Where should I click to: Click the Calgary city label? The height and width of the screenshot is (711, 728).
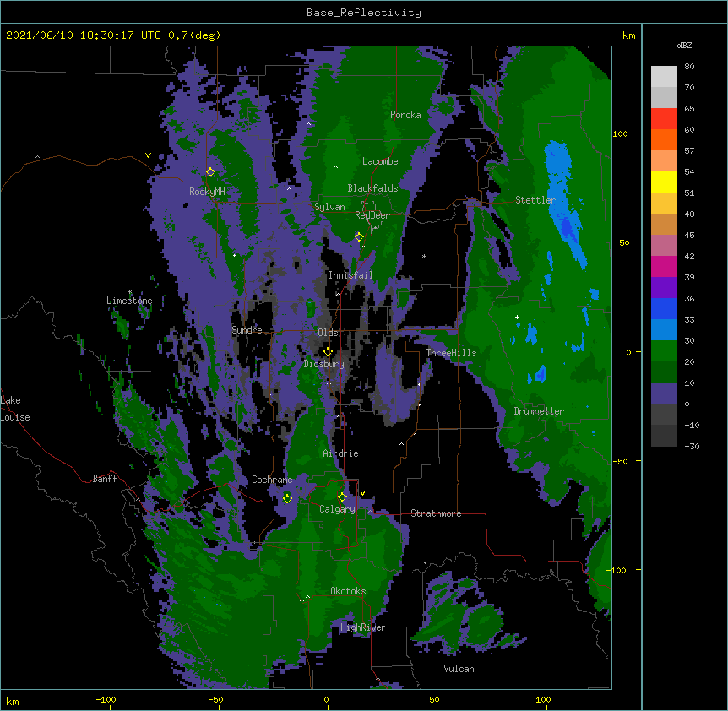pyautogui.click(x=337, y=509)
